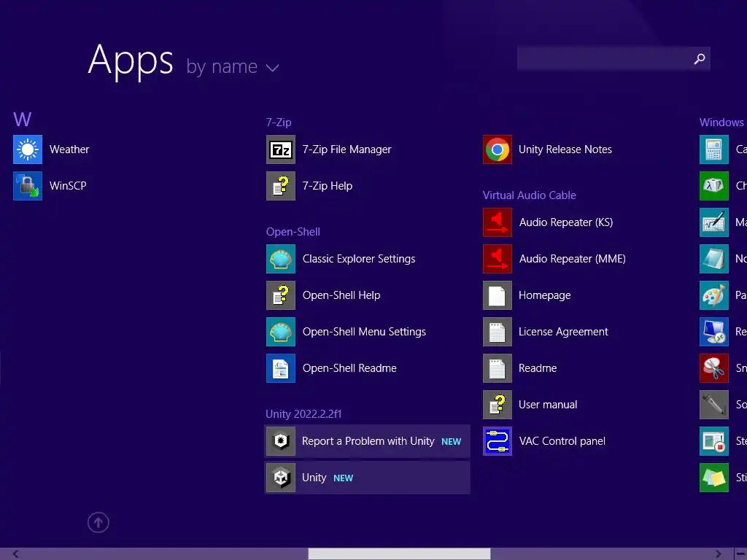Click the horizontal scrollbar thumb
The image size is (747, 560).
[x=399, y=554]
